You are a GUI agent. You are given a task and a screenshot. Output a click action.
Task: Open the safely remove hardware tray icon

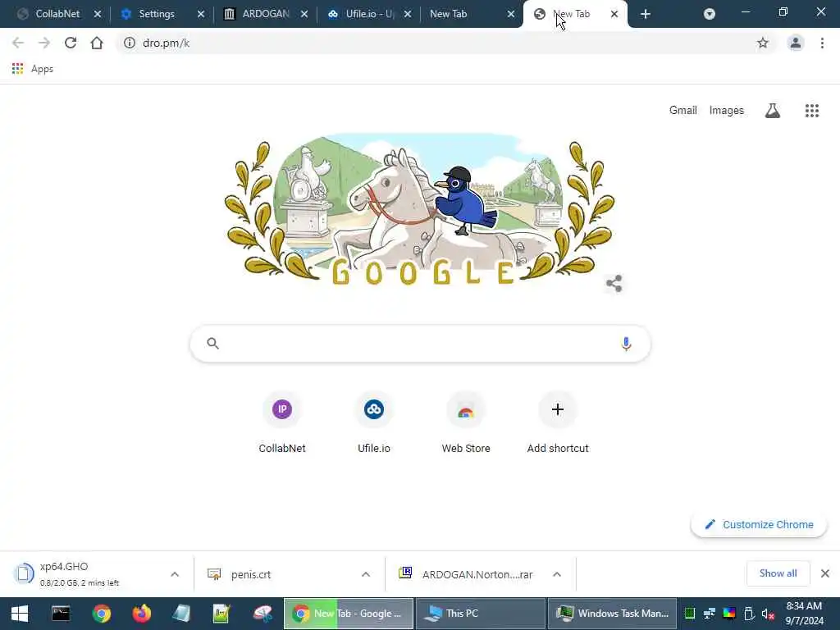(749, 614)
